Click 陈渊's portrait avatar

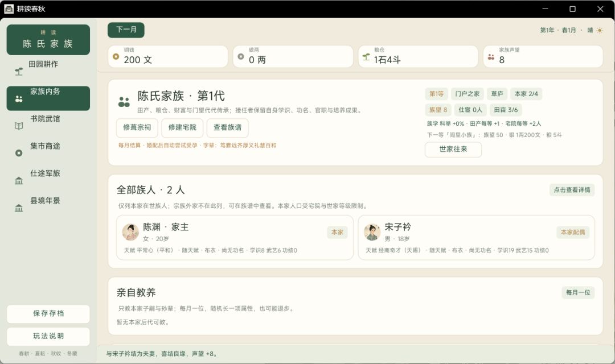tap(130, 232)
